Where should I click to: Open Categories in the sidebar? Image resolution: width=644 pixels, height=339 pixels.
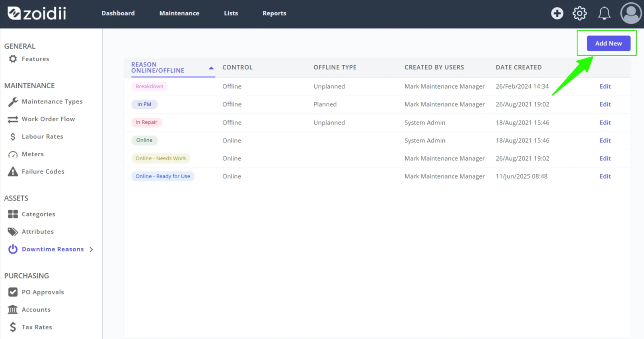[x=39, y=214]
